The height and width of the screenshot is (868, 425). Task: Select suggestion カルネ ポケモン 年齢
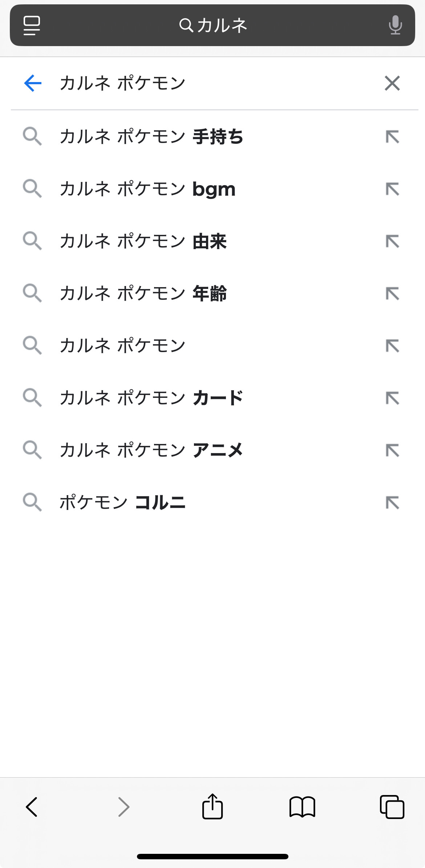click(143, 293)
